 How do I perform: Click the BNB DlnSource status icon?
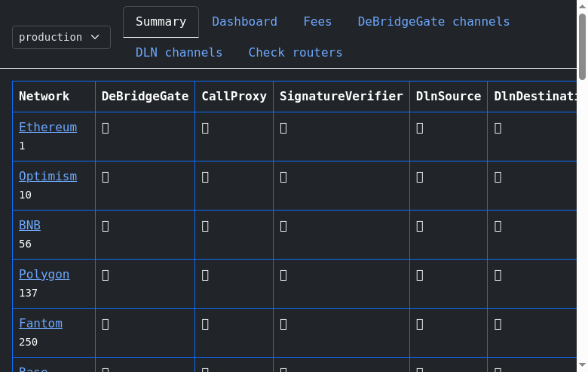[x=420, y=226]
